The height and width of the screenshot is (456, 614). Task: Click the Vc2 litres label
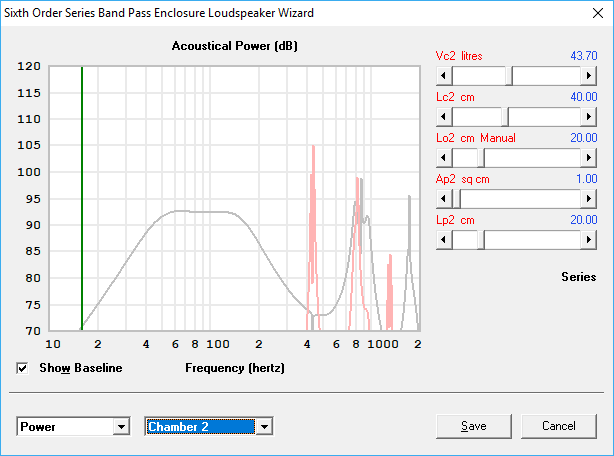click(x=459, y=56)
